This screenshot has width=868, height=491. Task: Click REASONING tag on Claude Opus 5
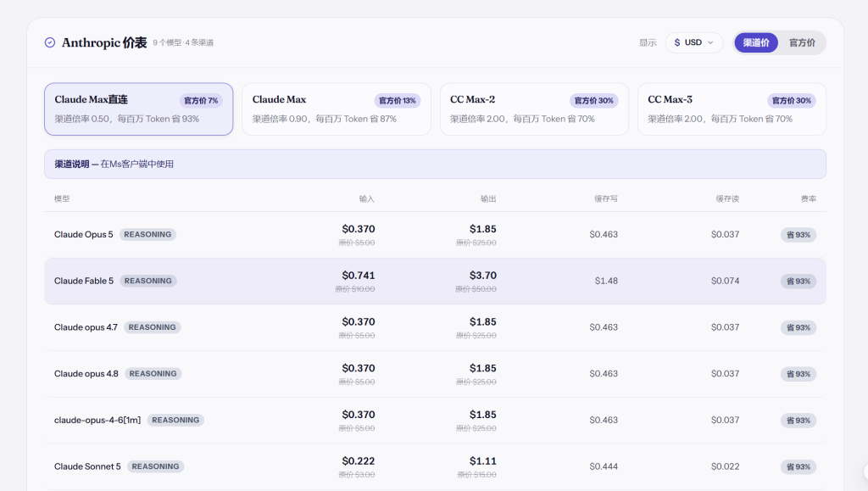pos(147,235)
